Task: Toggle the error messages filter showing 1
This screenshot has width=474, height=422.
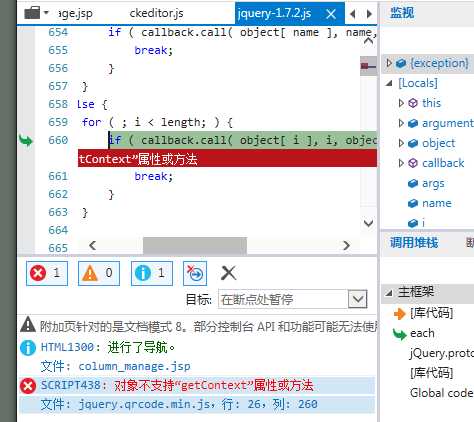Action: (47, 273)
